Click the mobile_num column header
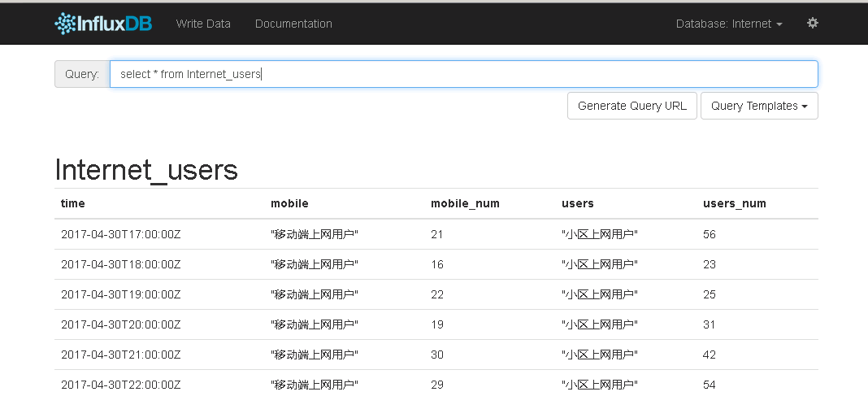Screen dimensions: 868x396 coord(465,203)
